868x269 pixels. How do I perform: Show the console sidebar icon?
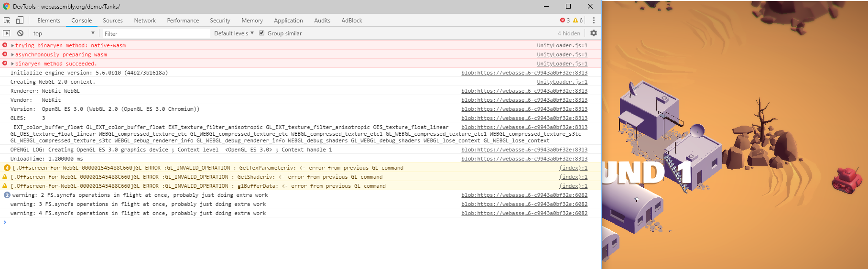tap(6, 33)
